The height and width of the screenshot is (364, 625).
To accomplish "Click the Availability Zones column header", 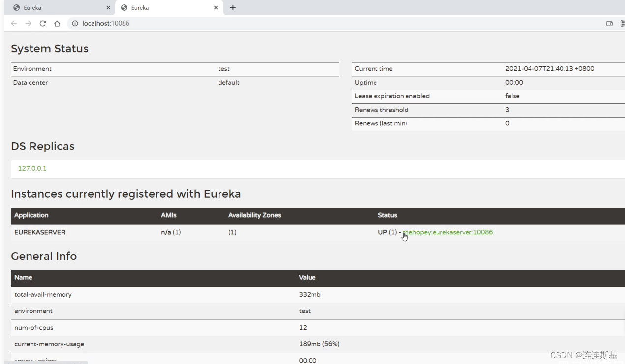I will (254, 215).
